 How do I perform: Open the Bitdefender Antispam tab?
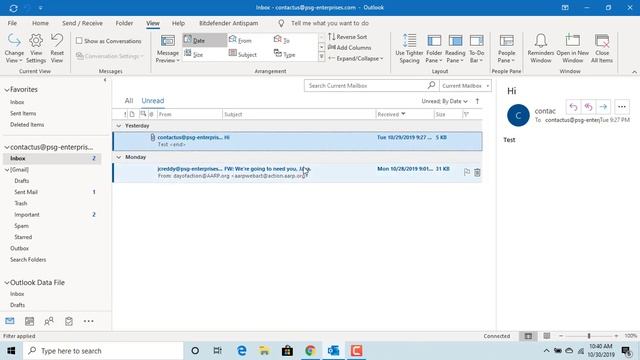(229, 23)
